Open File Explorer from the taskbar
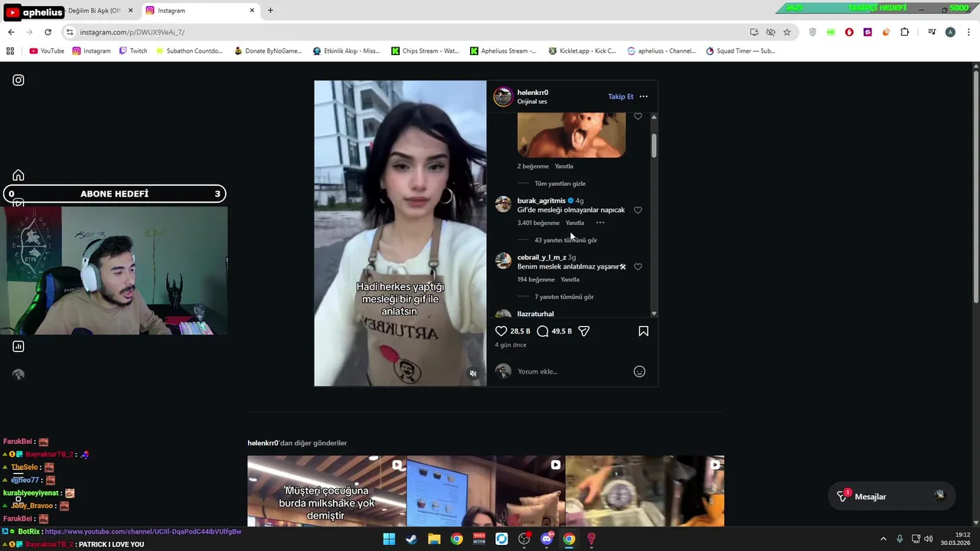This screenshot has height=551, width=980. tap(434, 539)
